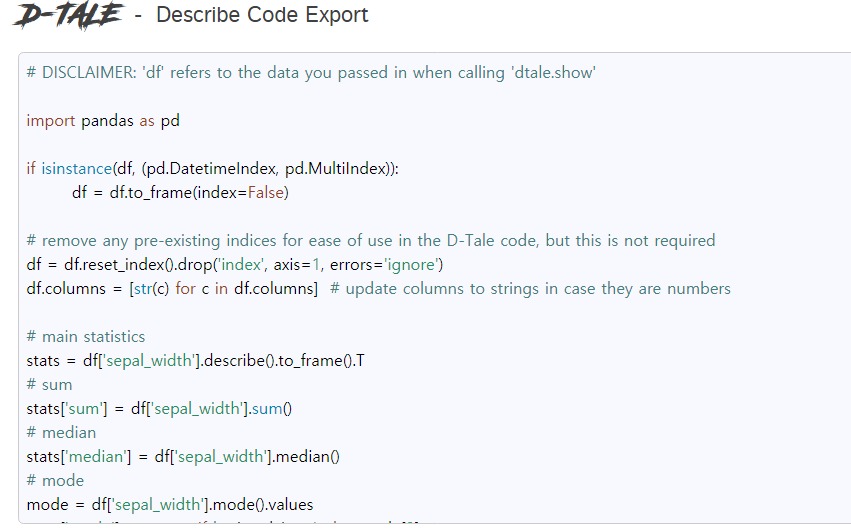The image size is (851, 529).
Task: Click the D-TALE logo
Action: pos(69,15)
